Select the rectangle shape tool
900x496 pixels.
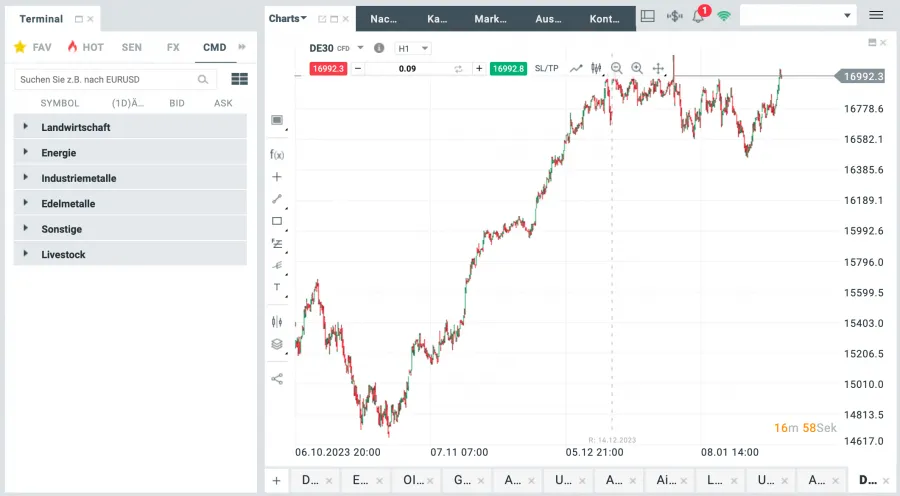277,221
